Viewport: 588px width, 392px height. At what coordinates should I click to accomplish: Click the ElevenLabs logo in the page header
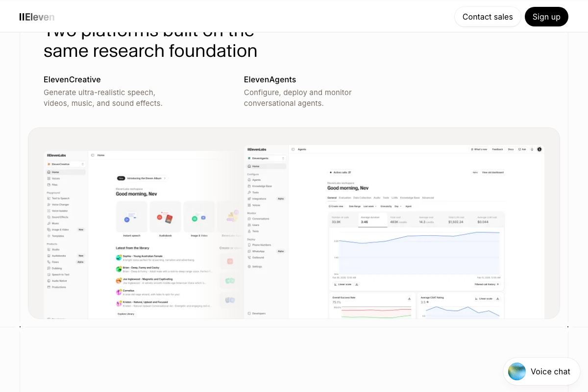pyautogui.click(x=37, y=17)
